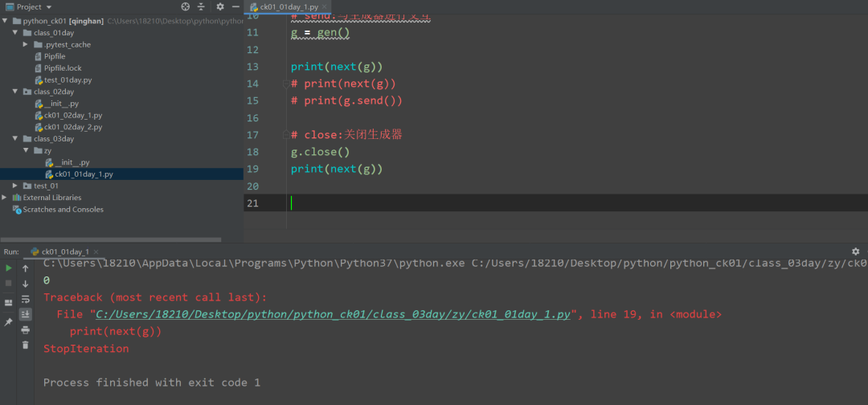This screenshot has width=868, height=405.
Task: Click the locate/scroll-from-source crosshair icon
Action: pos(186,6)
